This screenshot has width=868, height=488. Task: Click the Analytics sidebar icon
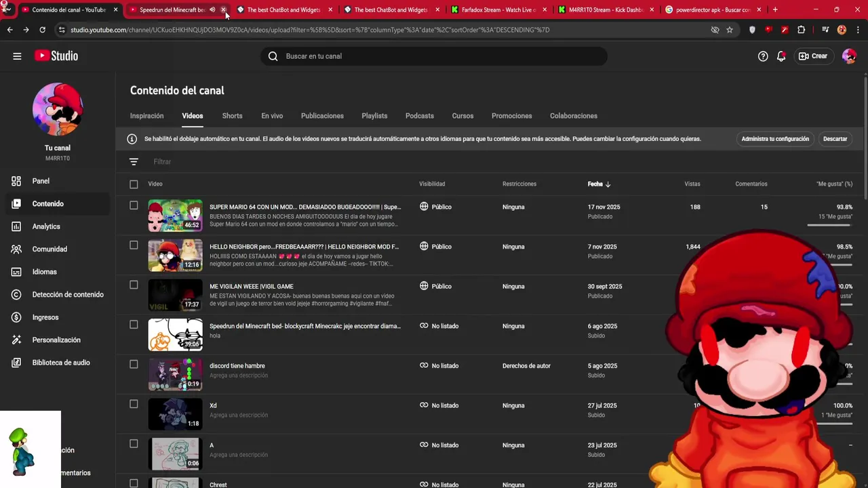(x=16, y=226)
